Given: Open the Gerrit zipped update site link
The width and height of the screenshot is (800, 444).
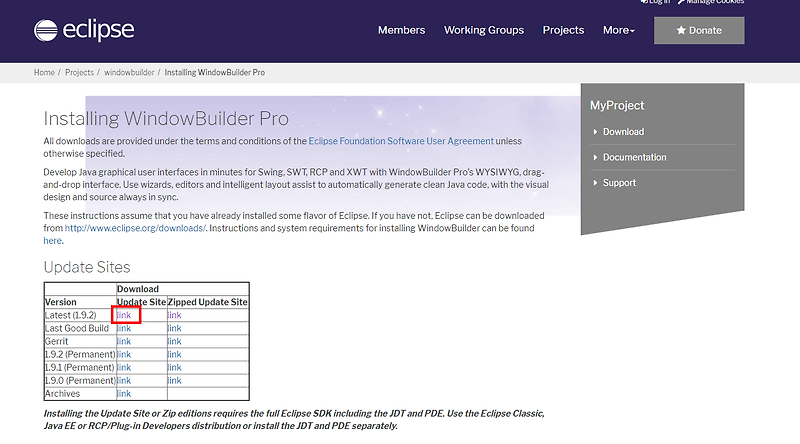Looking at the screenshot, I should 174,341.
